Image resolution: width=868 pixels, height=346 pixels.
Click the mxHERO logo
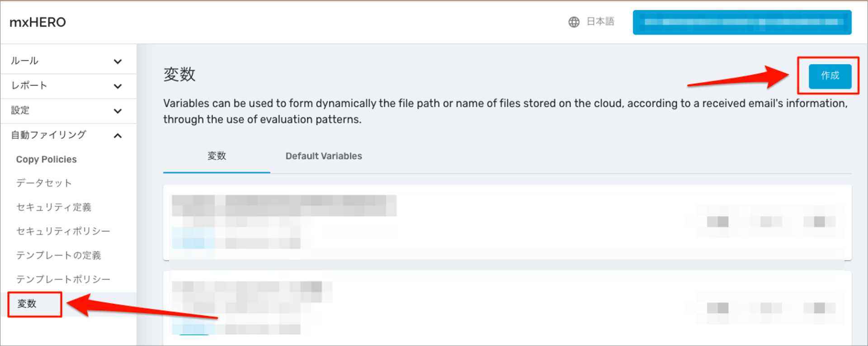(38, 22)
